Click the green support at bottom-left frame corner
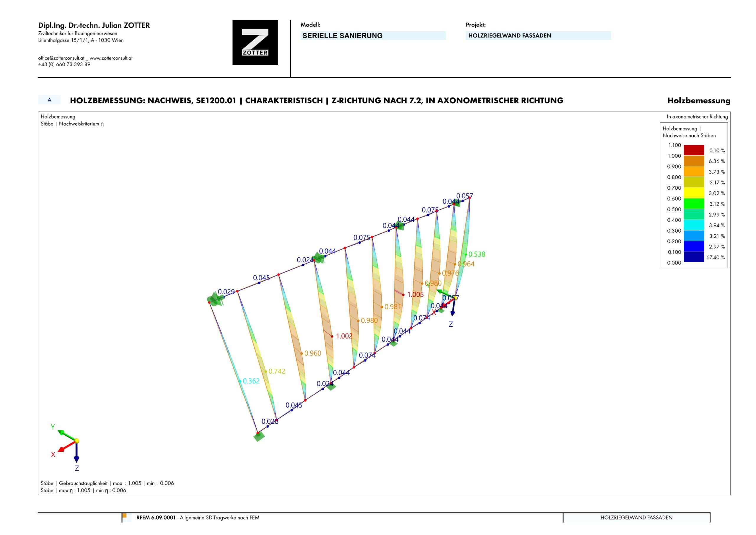Image resolution: width=756 pixels, height=535 pixels. pos(259,437)
